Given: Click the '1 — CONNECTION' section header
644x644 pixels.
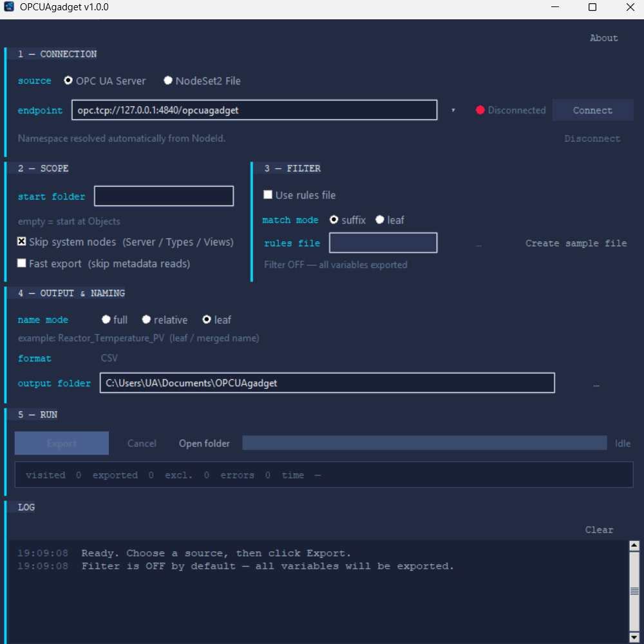Looking at the screenshot, I should pos(57,54).
